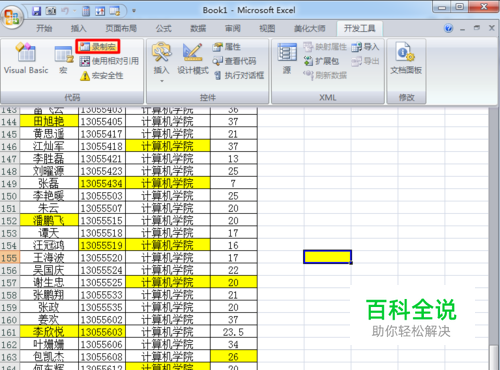
Task: Click cell containing 13055608
Action: pyautogui.click(x=102, y=357)
